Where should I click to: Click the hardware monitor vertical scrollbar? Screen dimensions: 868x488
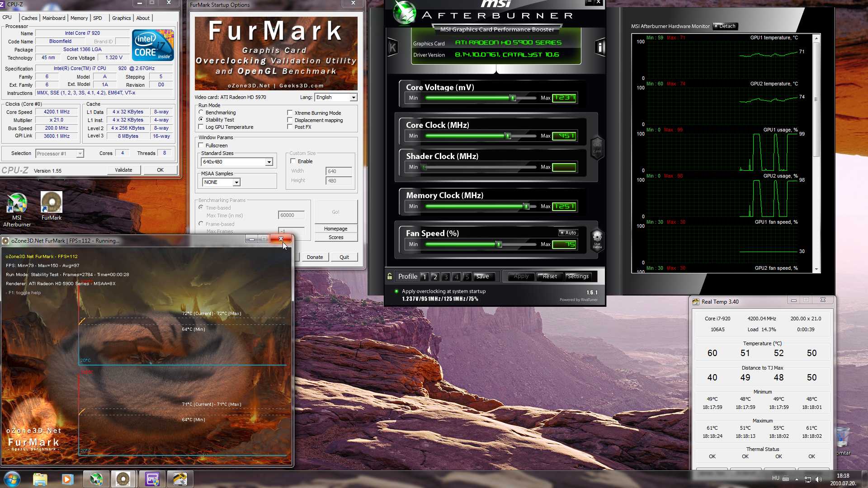click(x=816, y=154)
